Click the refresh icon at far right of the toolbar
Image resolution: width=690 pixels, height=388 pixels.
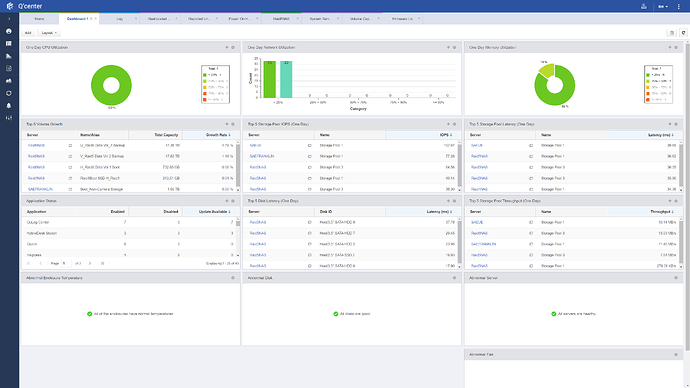coord(683,33)
